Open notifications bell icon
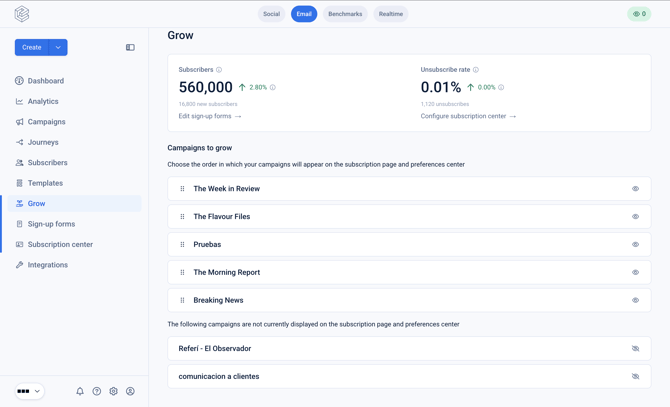This screenshot has height=407, width=670. pos(80,391)
